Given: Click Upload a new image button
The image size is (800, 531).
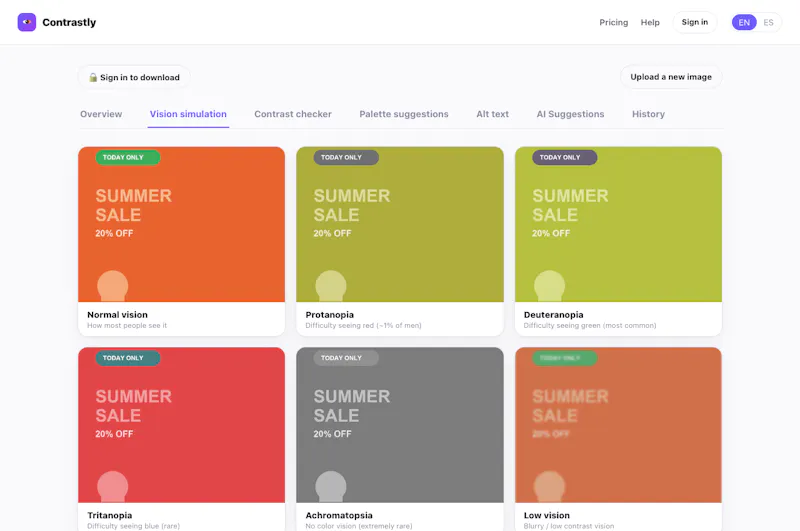Looking at the screenshot, I should click(x=671, y=77).
